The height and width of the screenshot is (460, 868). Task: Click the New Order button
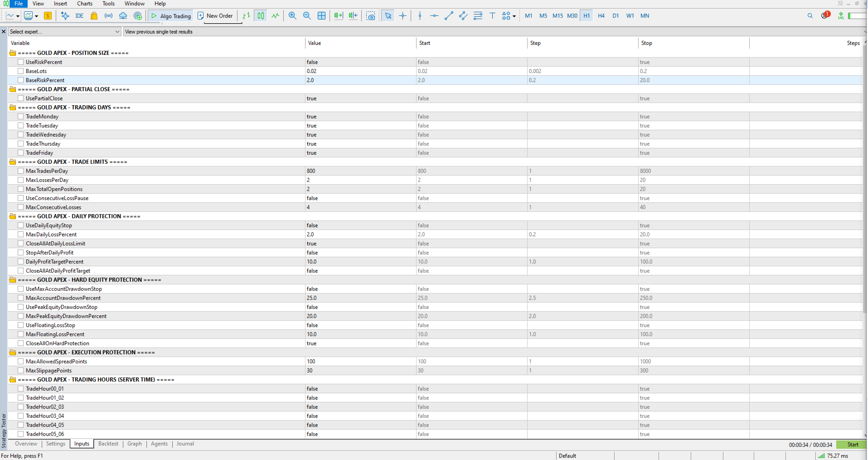215,16
